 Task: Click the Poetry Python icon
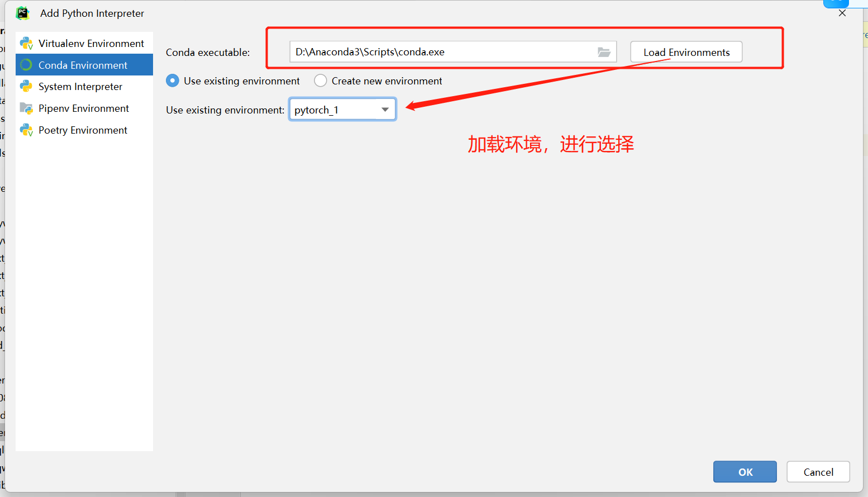click(26, 130)
